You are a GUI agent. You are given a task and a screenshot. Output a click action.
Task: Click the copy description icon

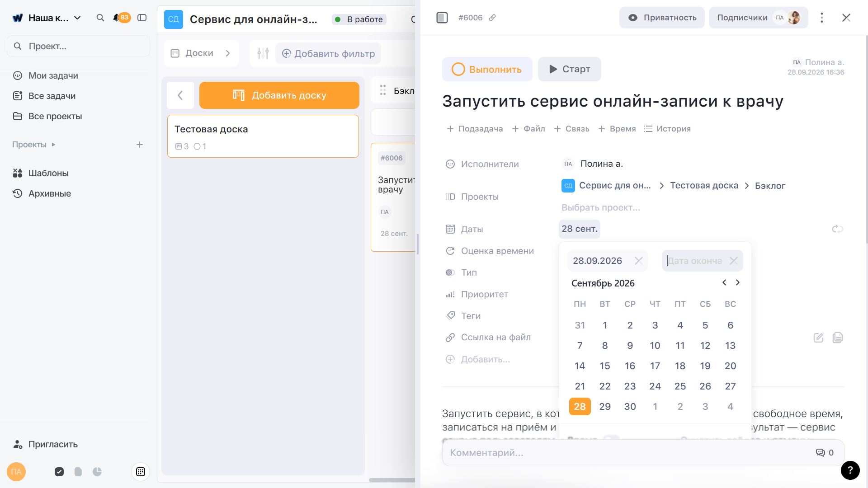838,338
